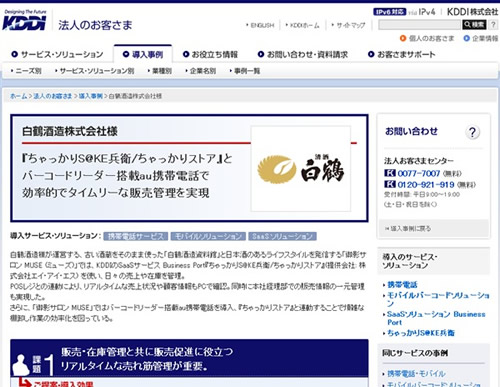The image size is (500, 387).
Task: Open the お客さまサポート menu
Action: tap(402, 54)
